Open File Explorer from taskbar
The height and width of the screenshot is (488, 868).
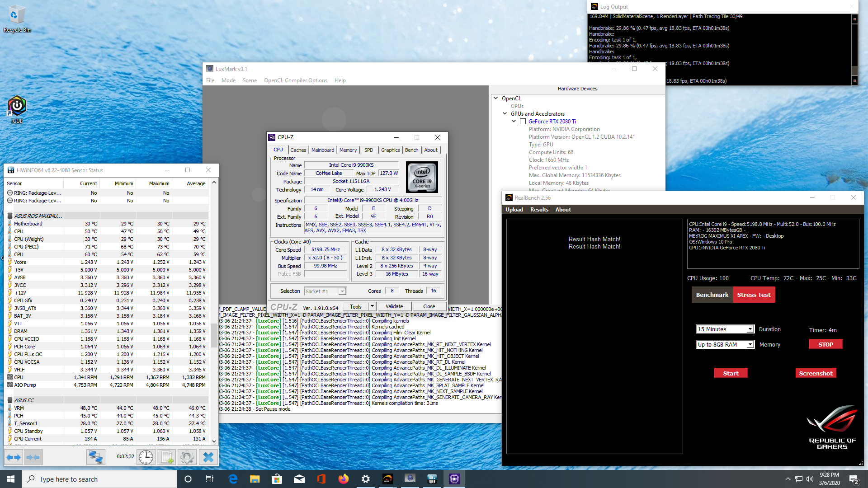point(255,479)
